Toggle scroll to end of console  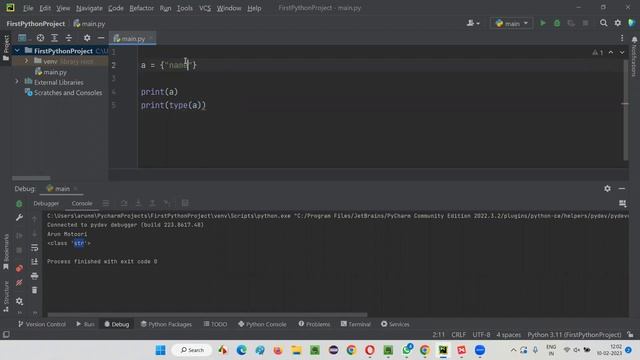pos(34,262)
